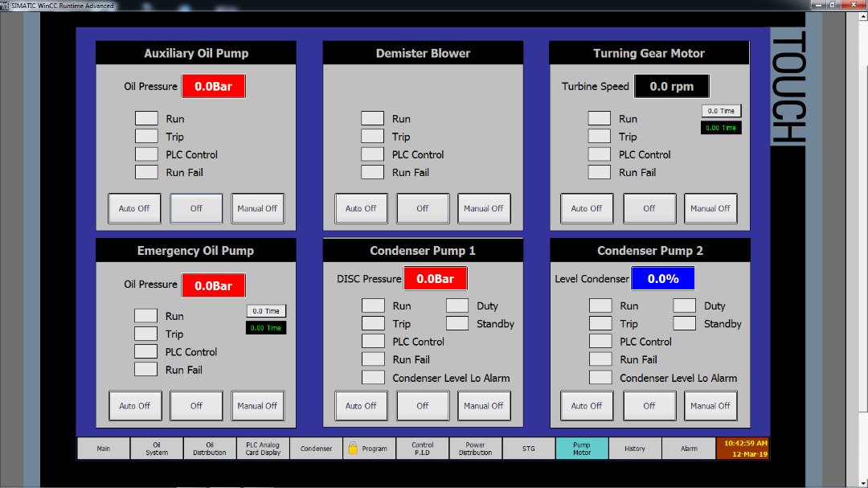Screen dimensions: 868x488
Task: Click the Emergency Oil Pump green time field
Action: (x=266, y=328)
